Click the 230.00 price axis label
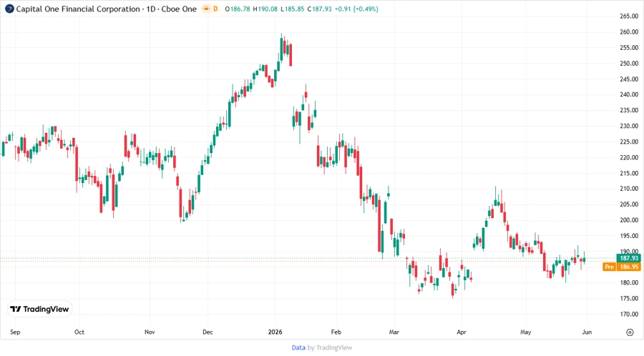This screenshot has height=356, width=644. pyautogui.click(x=629, y=126)
